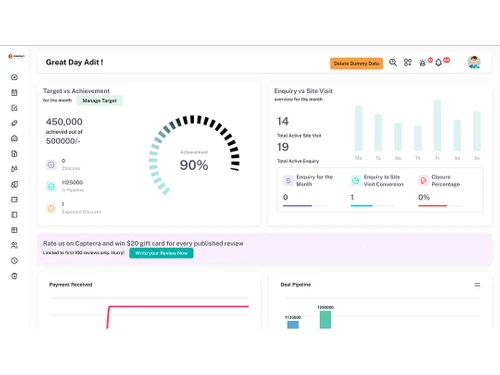Open the siren alerts icon in header
The width and height of the screenshot is (500, 375).
pyautogui.click(x=423, y=63)
